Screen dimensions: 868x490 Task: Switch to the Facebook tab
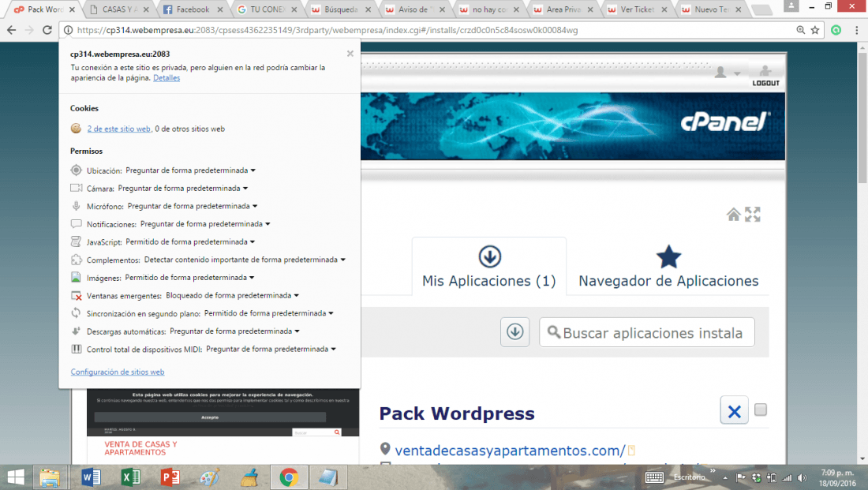(x=193, y=9)
